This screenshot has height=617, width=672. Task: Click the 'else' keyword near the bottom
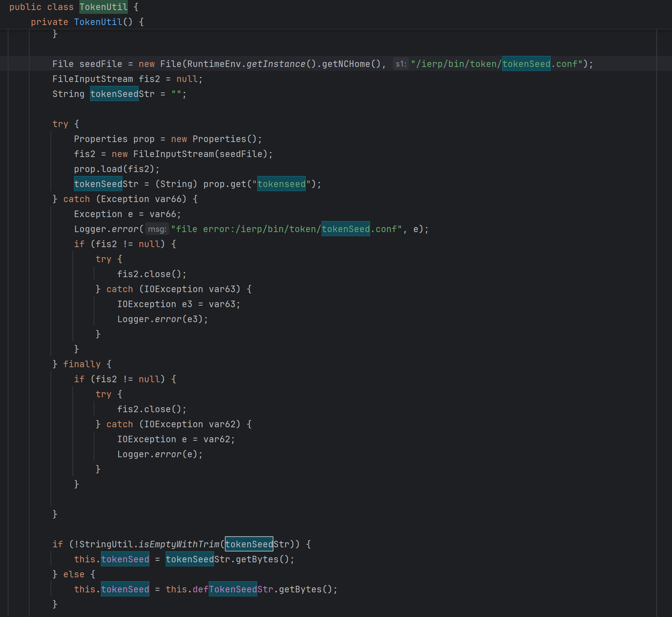coord(74,574)
